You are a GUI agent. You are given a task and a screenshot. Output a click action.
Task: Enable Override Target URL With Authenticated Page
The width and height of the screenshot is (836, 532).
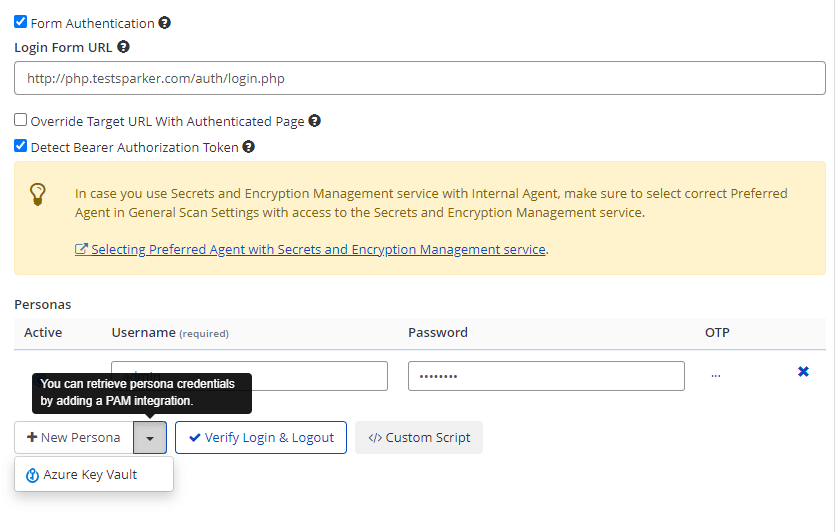(21, 120)
